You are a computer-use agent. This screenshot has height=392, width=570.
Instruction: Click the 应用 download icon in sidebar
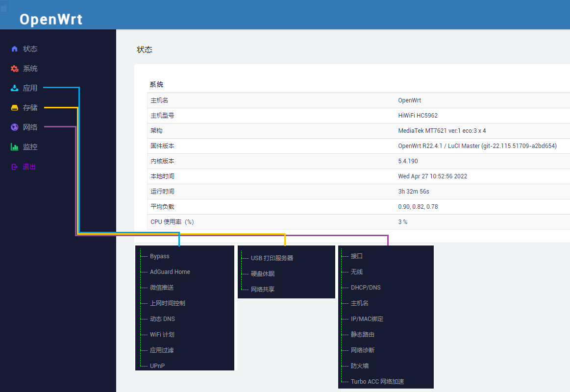point(14,88)
